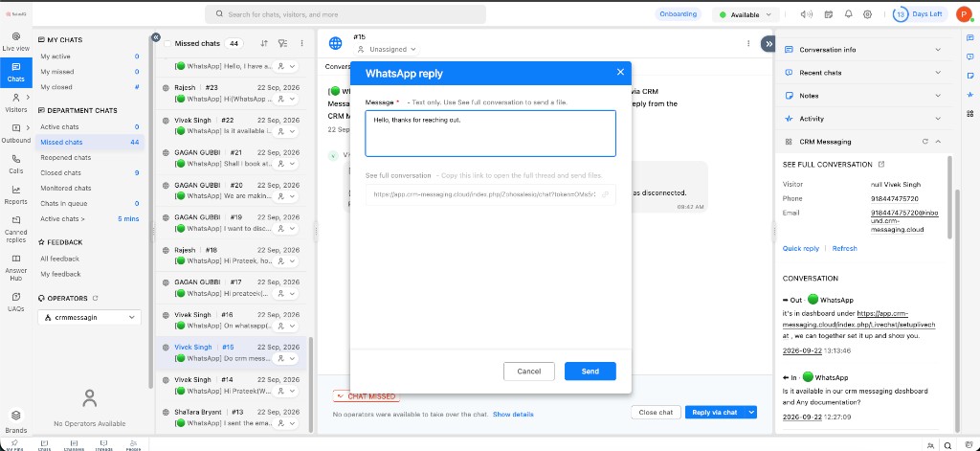Open the widgets grid icon on right rail
The image size is (980, 451).
click(x=970, y=113)
